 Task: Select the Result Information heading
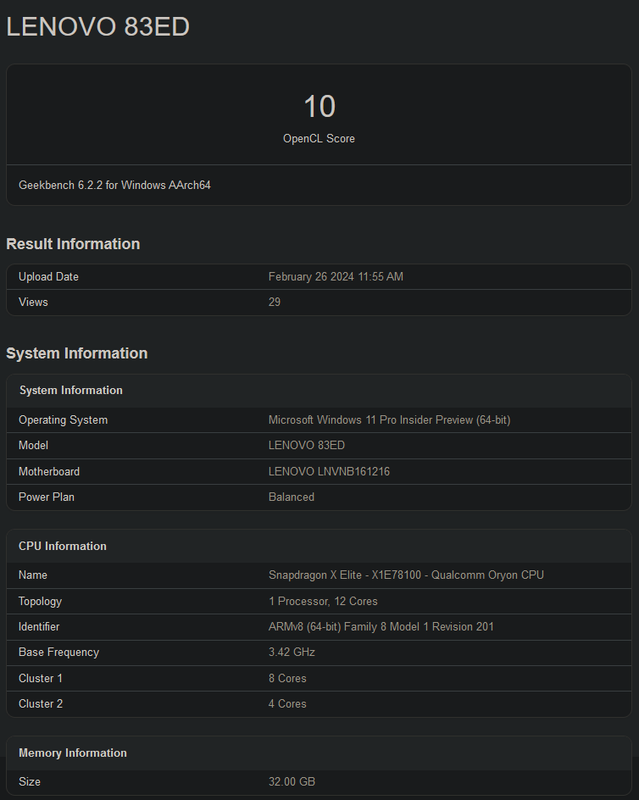point(73,244)
